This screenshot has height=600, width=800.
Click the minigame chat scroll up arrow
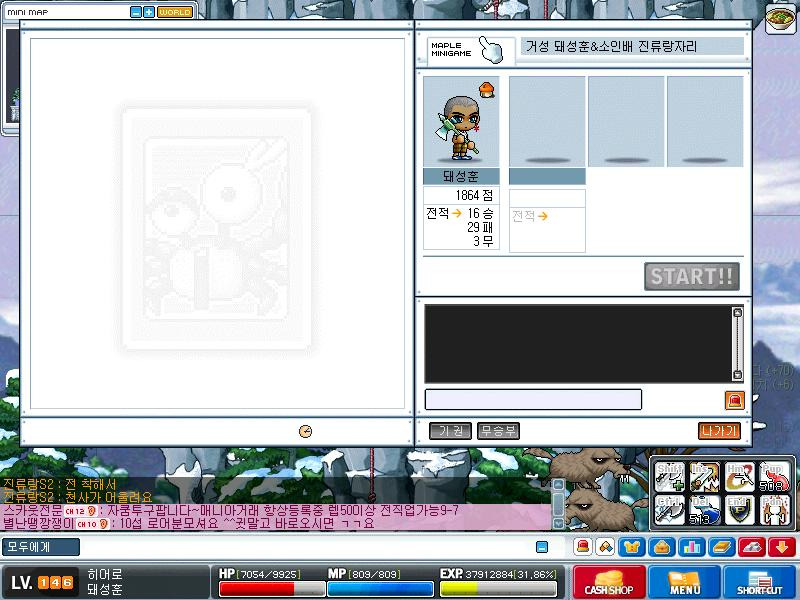pos(737,313)
